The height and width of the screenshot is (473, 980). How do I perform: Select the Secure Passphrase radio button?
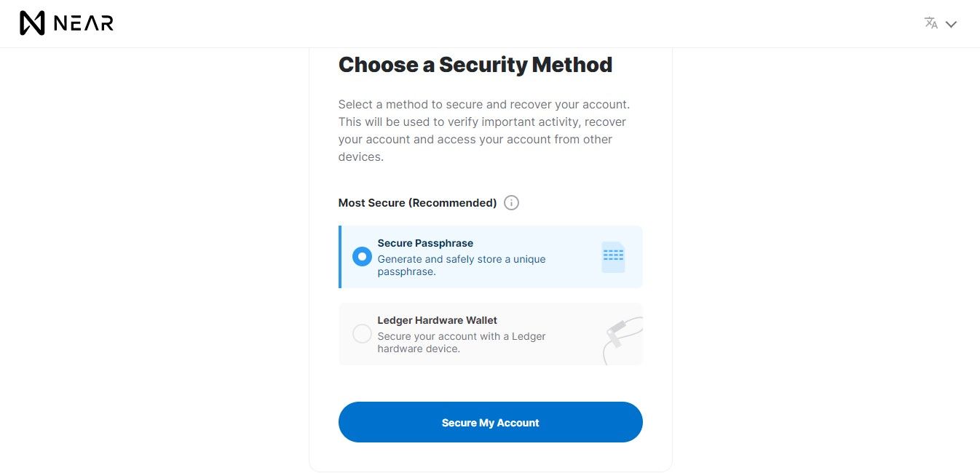pos(362,257)
